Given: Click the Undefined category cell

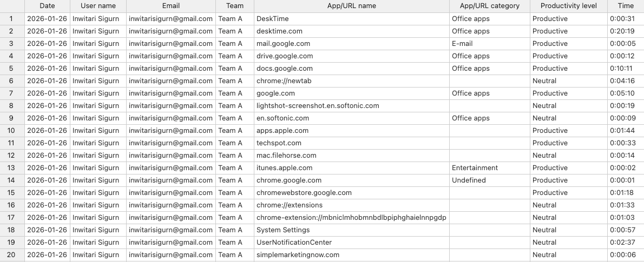Looking at the screenshot, I should point(490,180).
